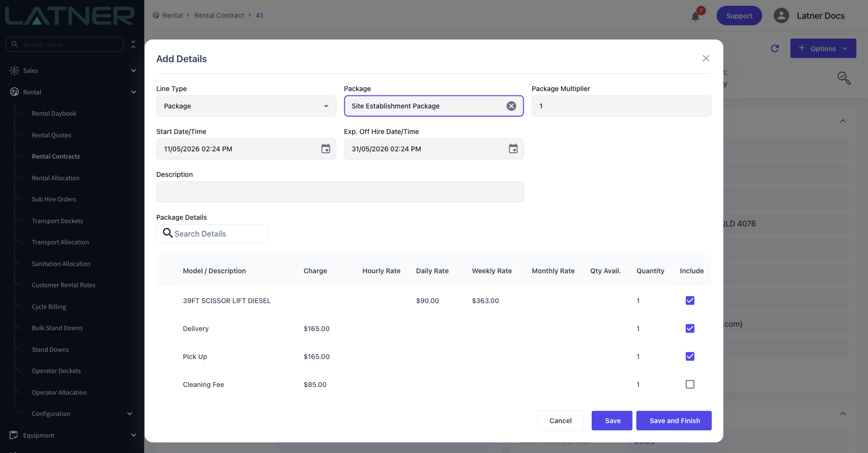
Task: Click the search magnifier icon beside Options
Action: (x=844, y=78)
